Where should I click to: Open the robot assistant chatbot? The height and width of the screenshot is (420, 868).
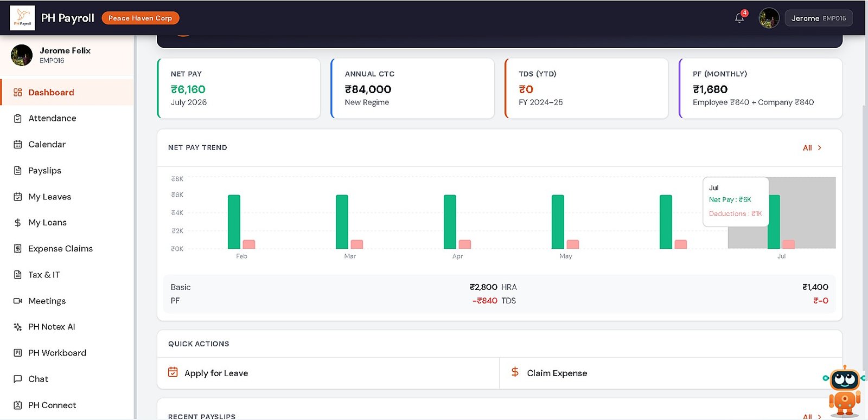click(x=844, y=391)
